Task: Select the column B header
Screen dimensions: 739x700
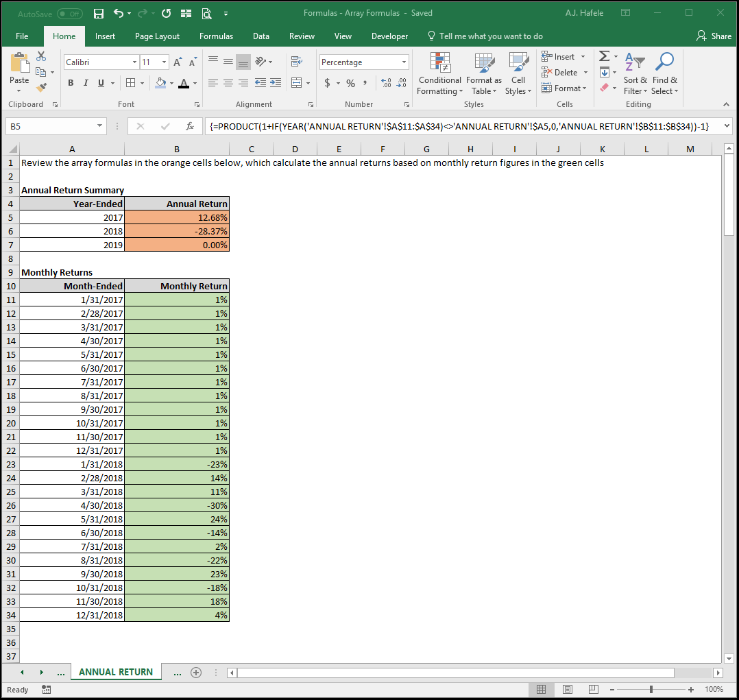Action: click(x=177, y=149)
